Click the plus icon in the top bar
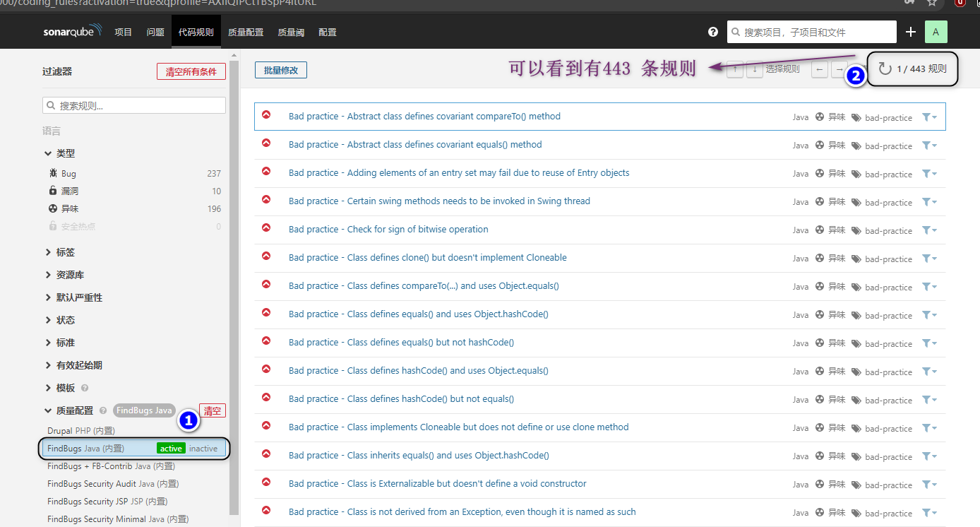 pyautogui.click(x=911, y=31)
